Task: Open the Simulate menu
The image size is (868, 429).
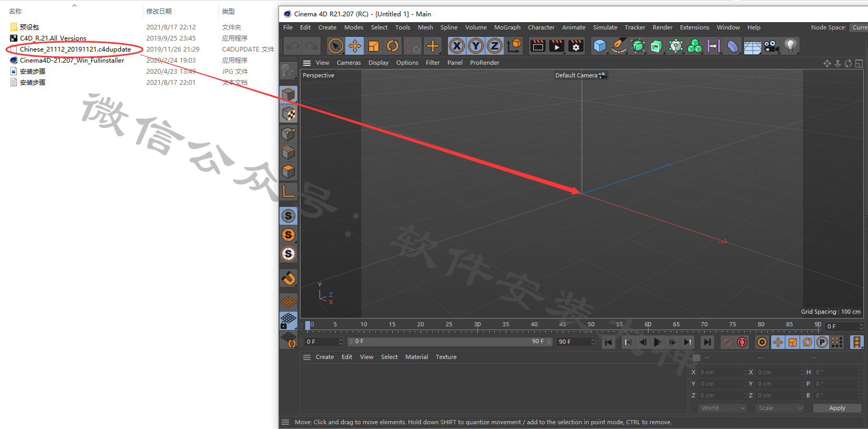Action: point(605,27)
